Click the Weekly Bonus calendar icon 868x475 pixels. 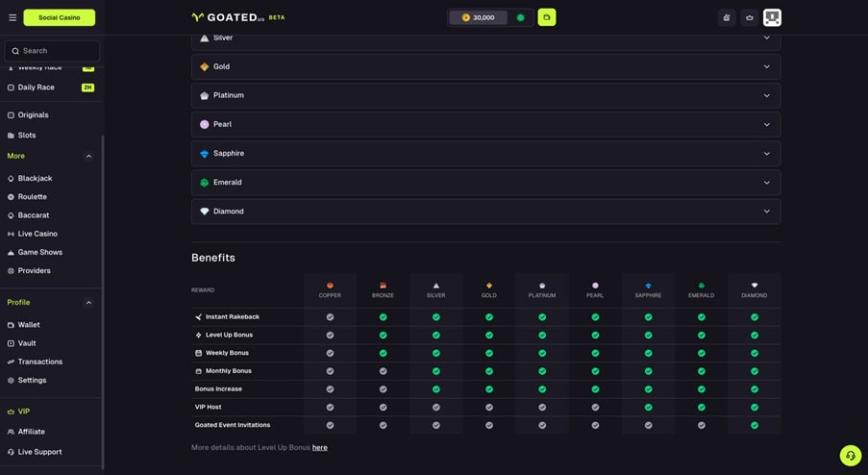[198, 353]
